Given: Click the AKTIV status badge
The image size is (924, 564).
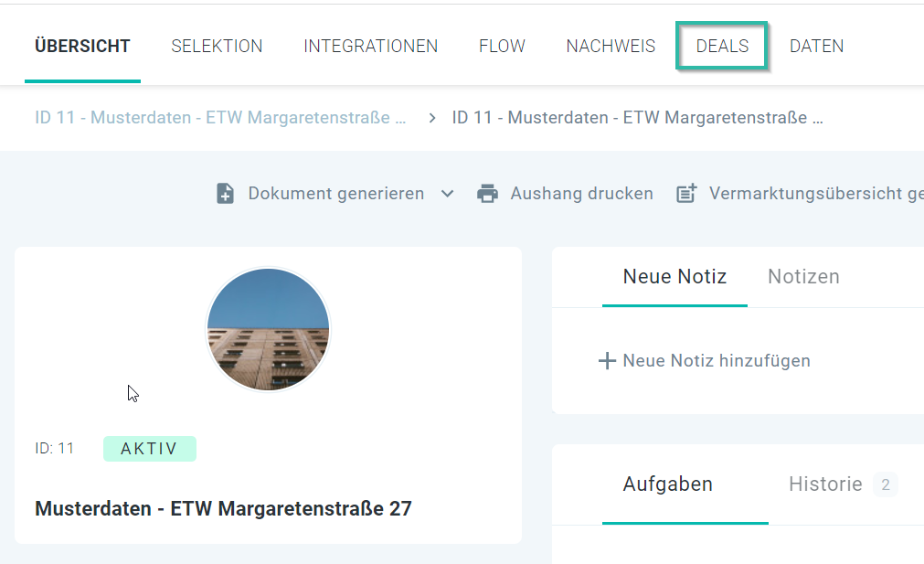Looking at the screenshot, I should (x=150, y=449).
